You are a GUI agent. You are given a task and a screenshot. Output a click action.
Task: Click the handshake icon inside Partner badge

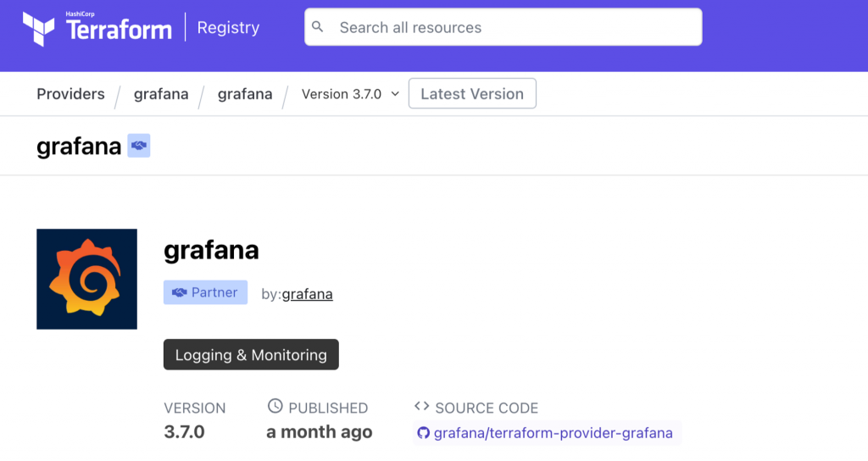(180, 292)
